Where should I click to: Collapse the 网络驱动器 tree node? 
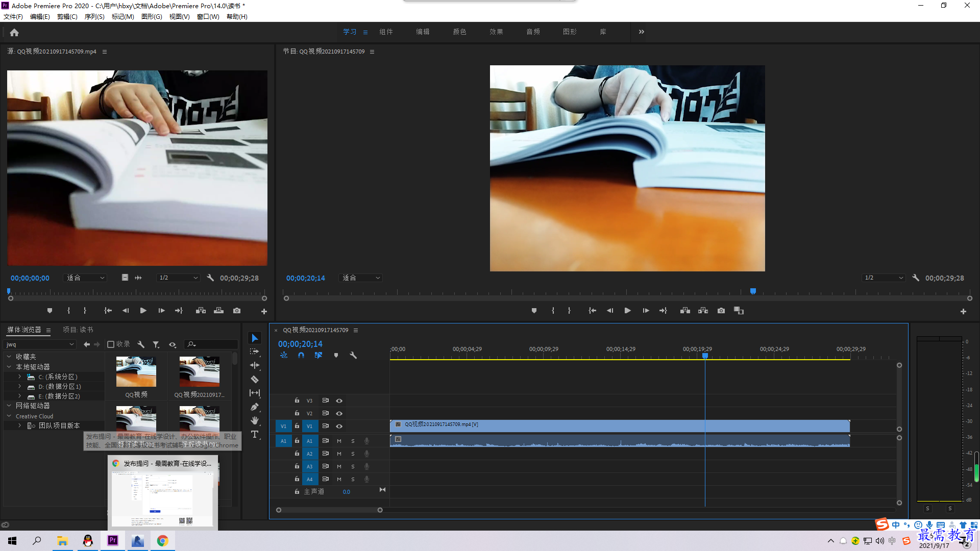9,406
